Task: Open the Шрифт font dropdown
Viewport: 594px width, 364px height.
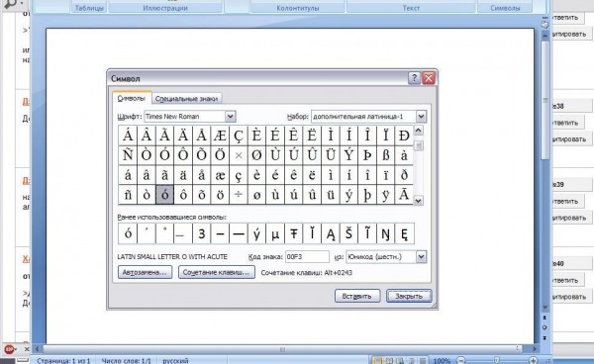Action: [231, 117]
